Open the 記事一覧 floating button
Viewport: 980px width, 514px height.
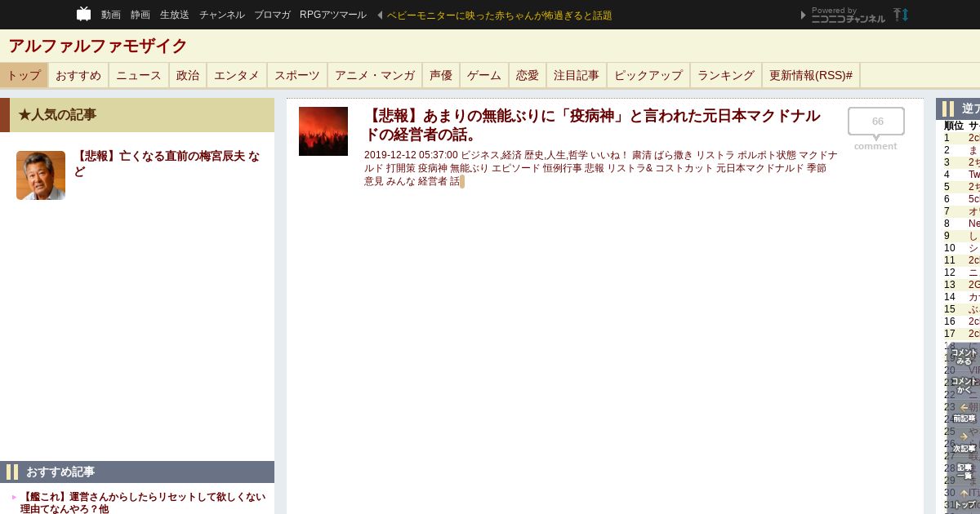[964, 472]
